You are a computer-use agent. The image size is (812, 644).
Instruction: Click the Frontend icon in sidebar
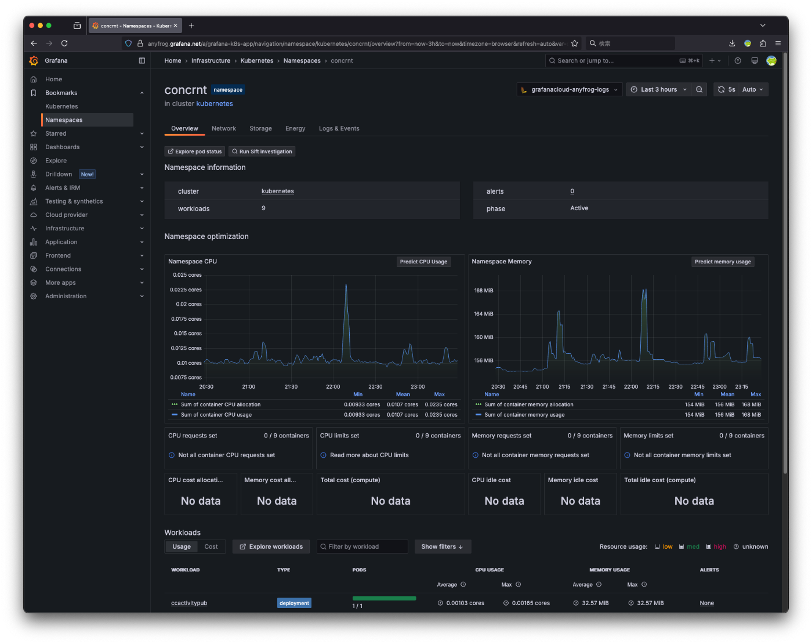34,256
